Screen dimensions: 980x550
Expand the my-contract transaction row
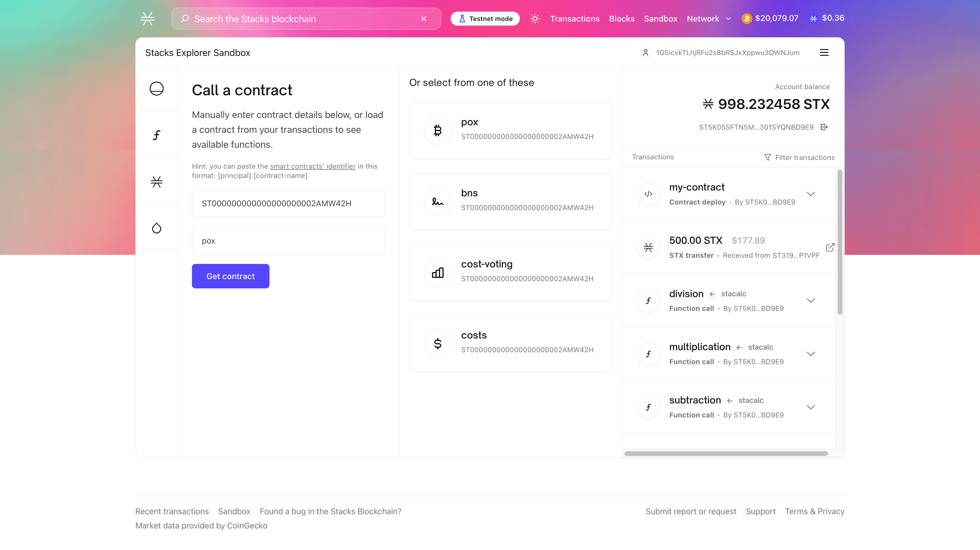click(811, 194)
